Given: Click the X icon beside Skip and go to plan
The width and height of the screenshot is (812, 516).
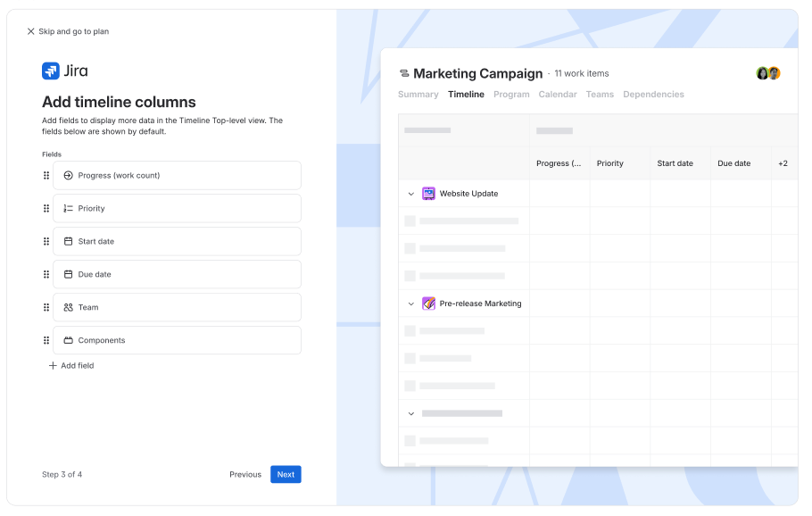Looking at the screenshot, I should (x=30, y=31).
